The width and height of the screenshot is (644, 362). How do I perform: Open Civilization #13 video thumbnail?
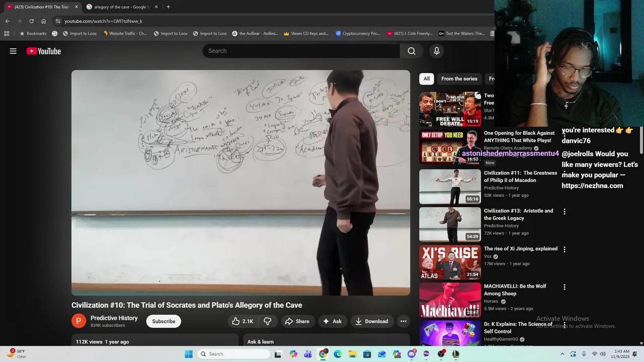450,224
